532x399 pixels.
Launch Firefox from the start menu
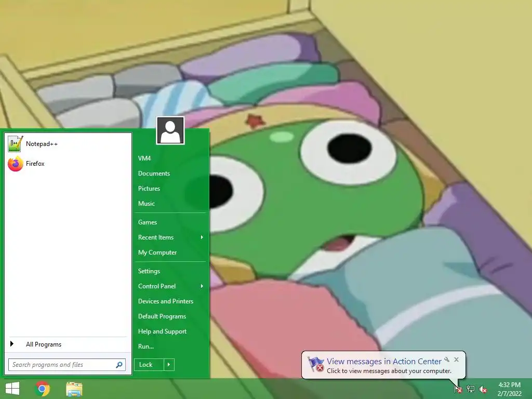point(68,164)
